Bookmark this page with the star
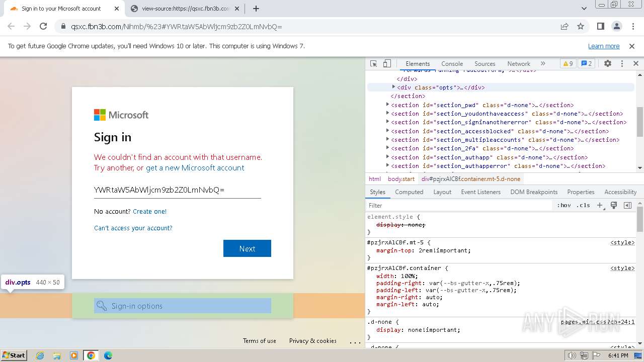Image resolution: width=644 pixels, height=362 pixels. (x=581, y=26)
